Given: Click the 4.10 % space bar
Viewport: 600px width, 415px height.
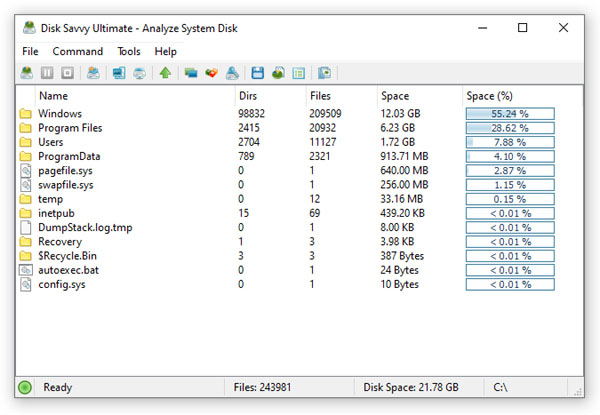Looking at the screenshot, I should click(510, 156).
